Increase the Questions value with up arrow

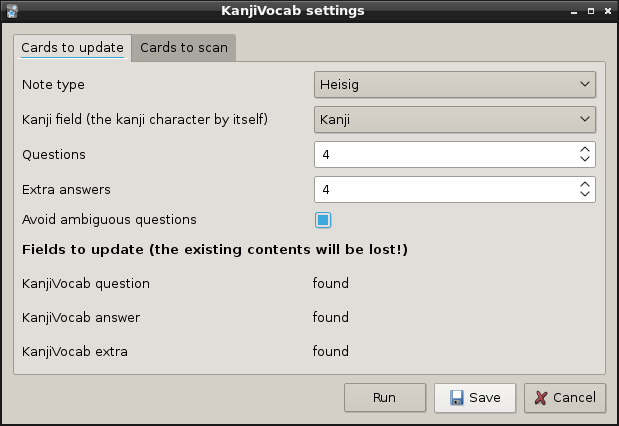(585, 150)
